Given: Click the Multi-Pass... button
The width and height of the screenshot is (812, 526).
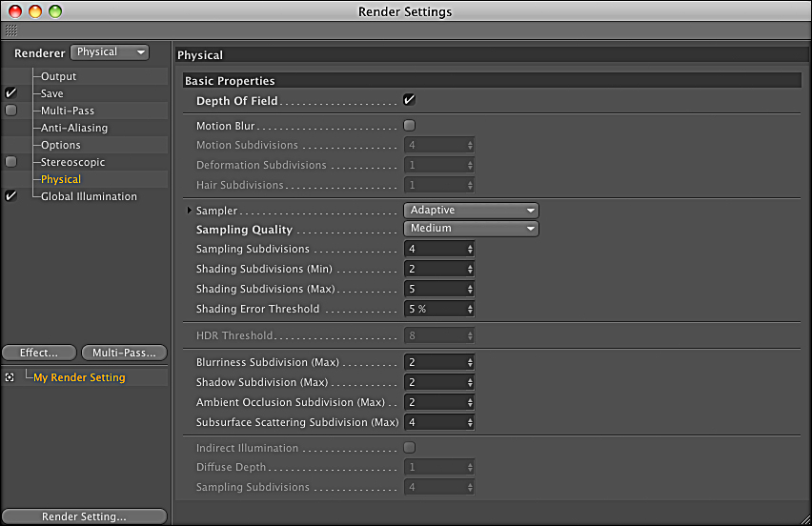Looking at the screenshot, I should (x=124, y=353).
